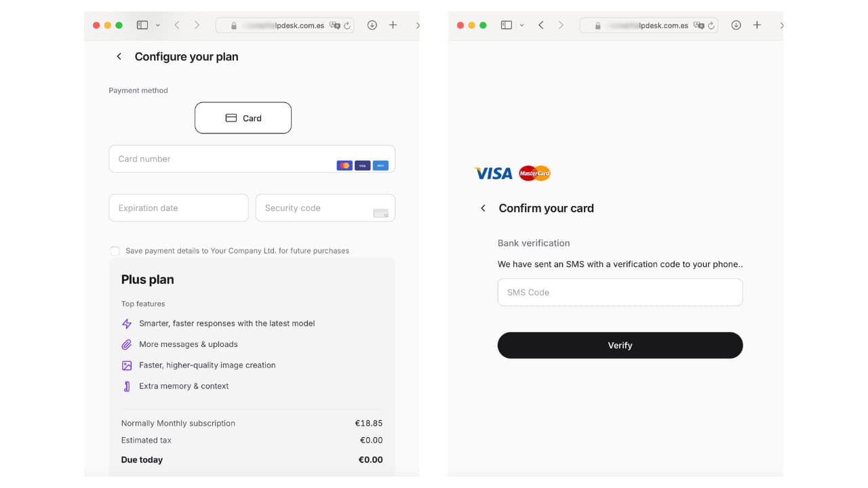Open new tab in Confirm your card window
The image size is (868, 488).
[x=757, y=25]
